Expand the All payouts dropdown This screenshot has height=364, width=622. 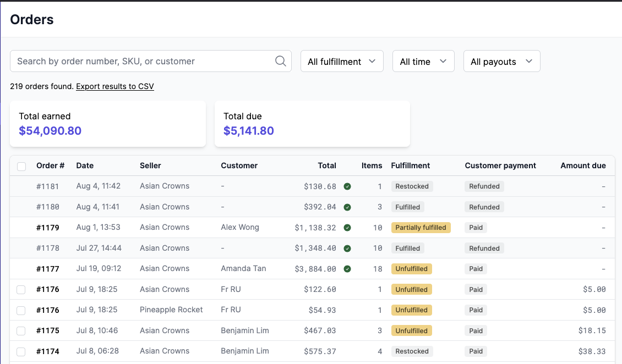(x=501, y=61)
